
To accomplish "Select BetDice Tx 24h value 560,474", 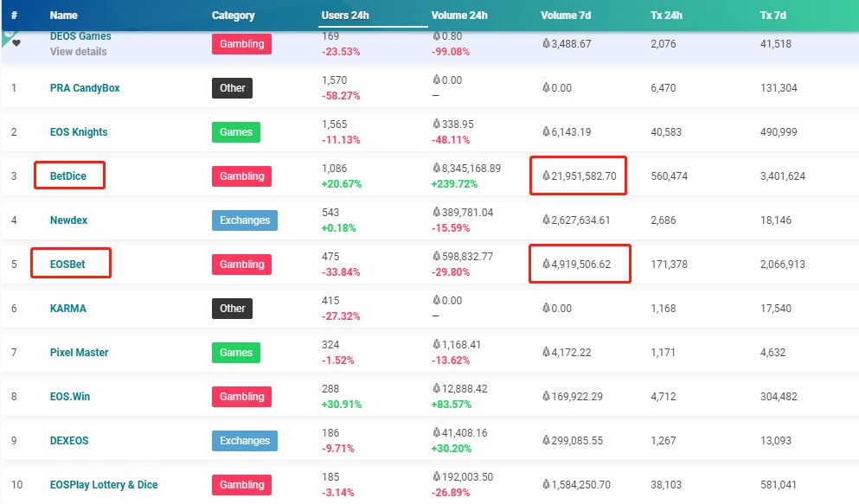I will 669,176.
